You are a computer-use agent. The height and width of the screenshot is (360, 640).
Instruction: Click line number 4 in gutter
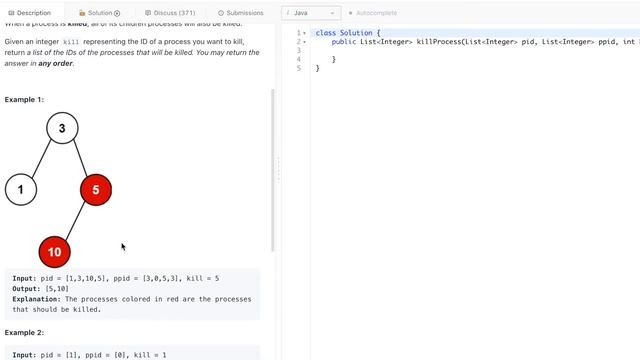[x=299, y=60]
